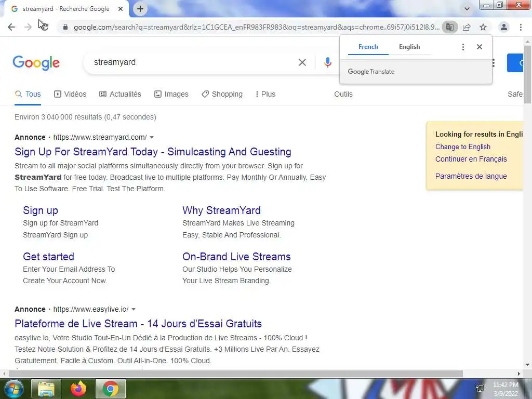Open On-Brand Live Streams sitelink

click(236, 257)
